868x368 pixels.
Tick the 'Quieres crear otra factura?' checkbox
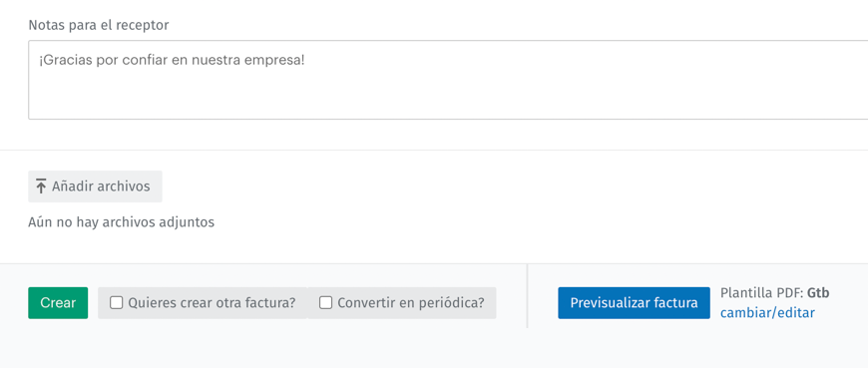pyautogui.click(x=116, y=303)
